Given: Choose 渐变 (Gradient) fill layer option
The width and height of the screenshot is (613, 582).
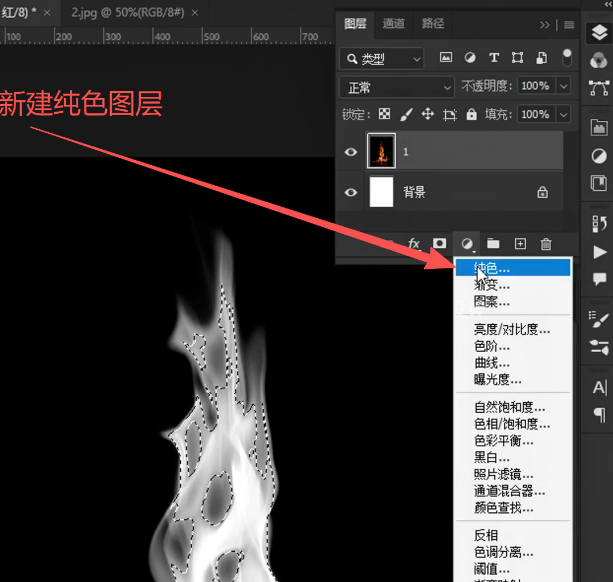Looking at the screenshot, I should click(513, 285).
